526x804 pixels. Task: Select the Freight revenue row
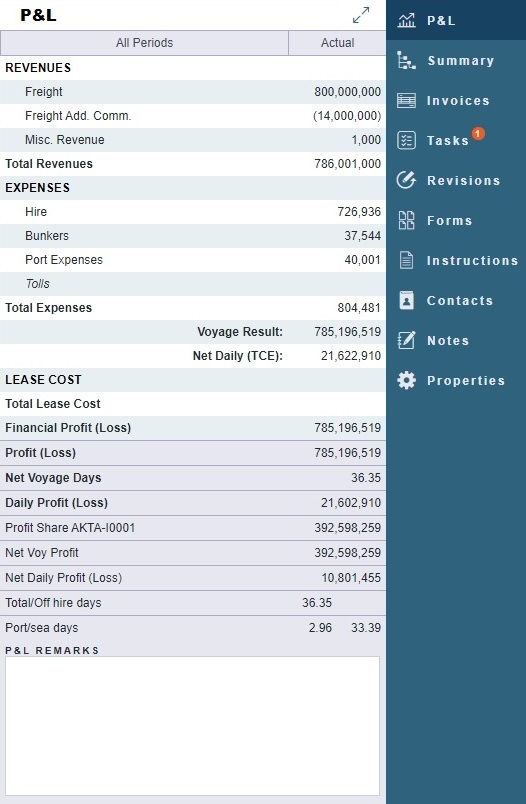tap(193, 92)
